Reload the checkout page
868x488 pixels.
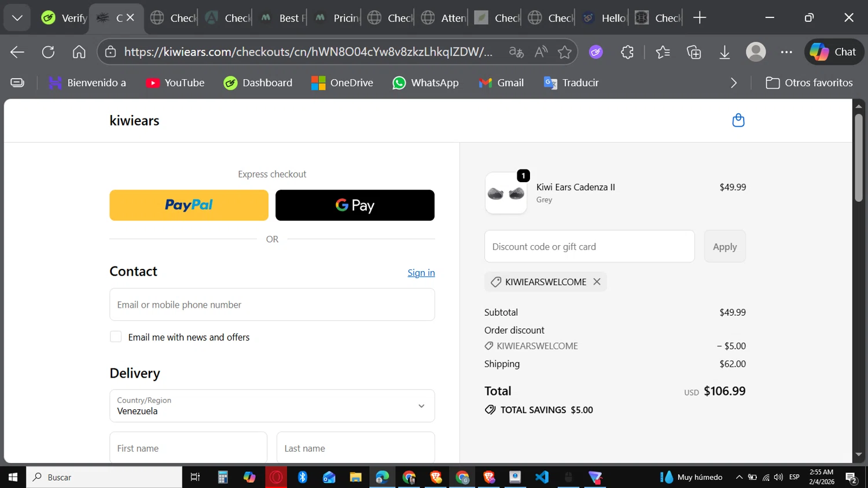click(x=48, y=52)
